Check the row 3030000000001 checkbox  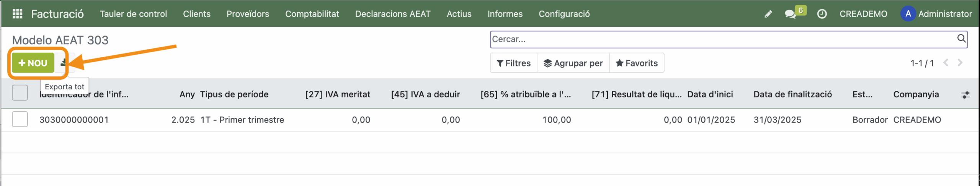pos(20,120)
